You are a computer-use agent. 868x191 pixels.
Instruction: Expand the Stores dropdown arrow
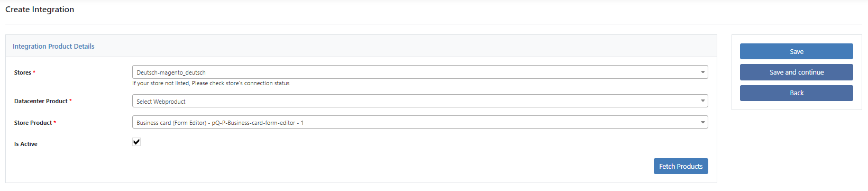click(x=702, y=72)
